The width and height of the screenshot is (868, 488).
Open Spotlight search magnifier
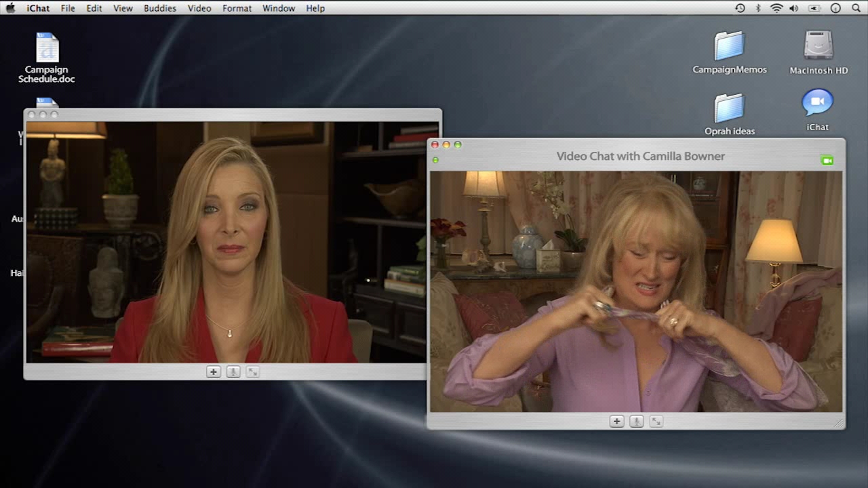tap(856, 8)
